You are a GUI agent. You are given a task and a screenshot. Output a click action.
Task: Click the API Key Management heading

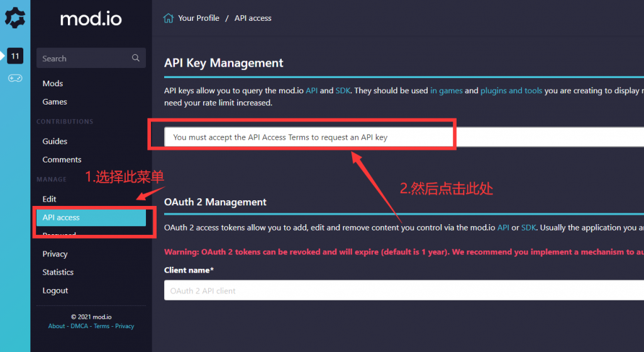tap(224, 63)
